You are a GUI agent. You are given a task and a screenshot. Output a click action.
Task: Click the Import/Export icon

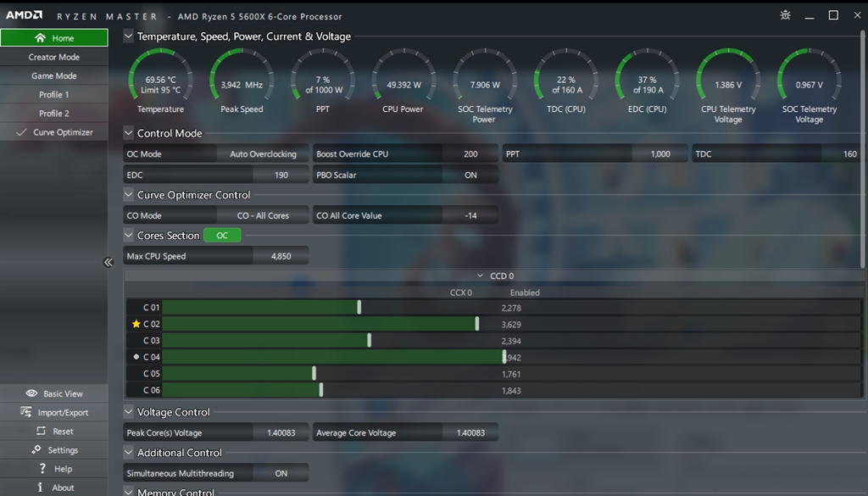pyautogui.click(x=25, y=412)
